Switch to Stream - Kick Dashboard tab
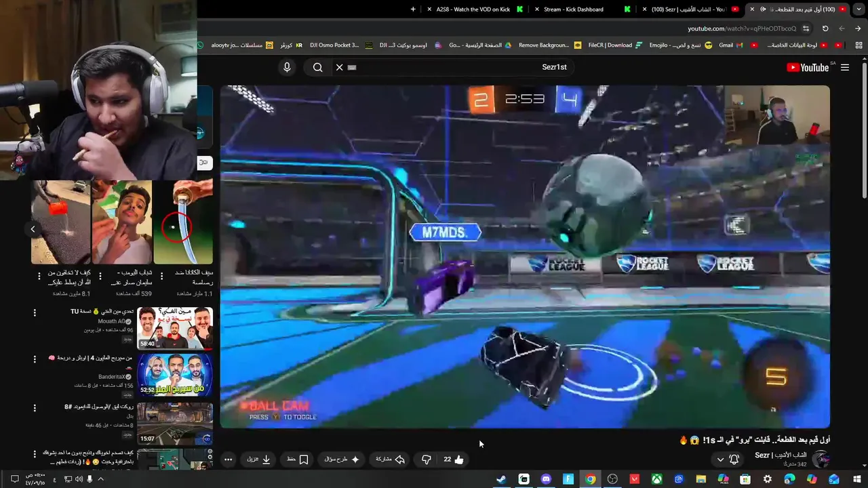The image size is (868, 488). coord(581,9)
